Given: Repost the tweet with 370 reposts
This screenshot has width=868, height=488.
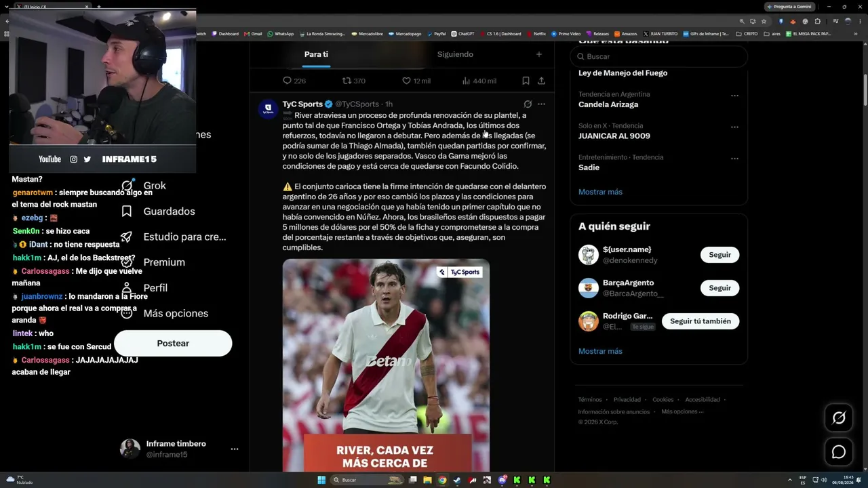Looking at the screenshot, I should click(353, 81).
